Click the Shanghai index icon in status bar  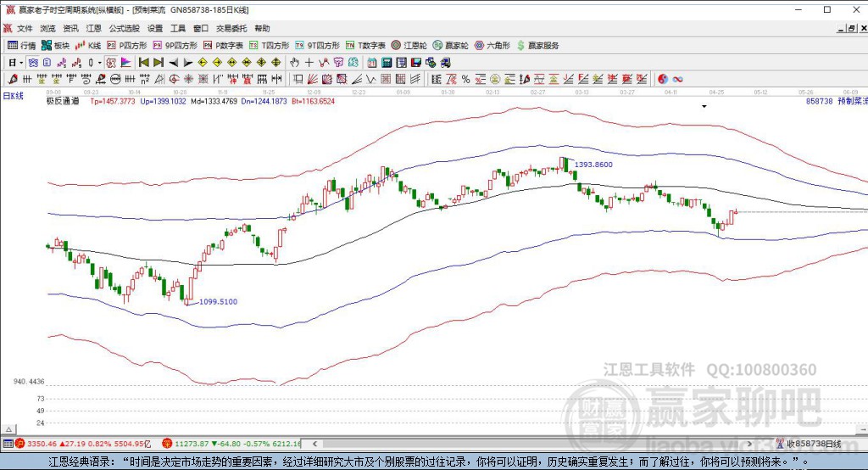tap(20, 444)
